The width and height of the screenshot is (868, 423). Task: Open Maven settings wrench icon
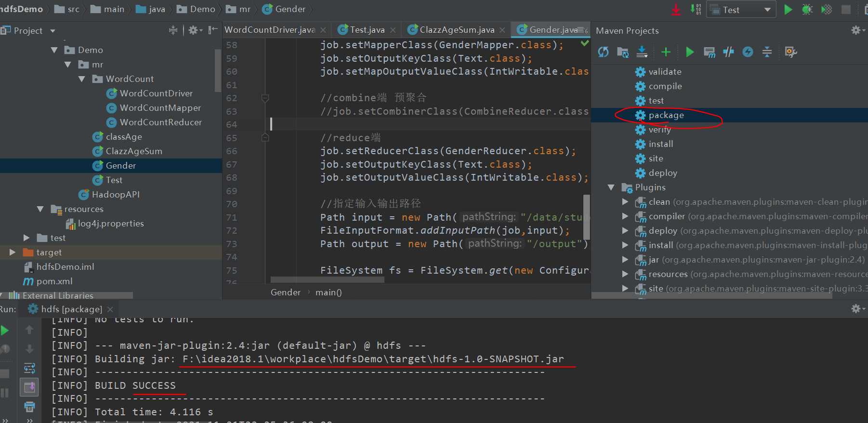[790, 52]
